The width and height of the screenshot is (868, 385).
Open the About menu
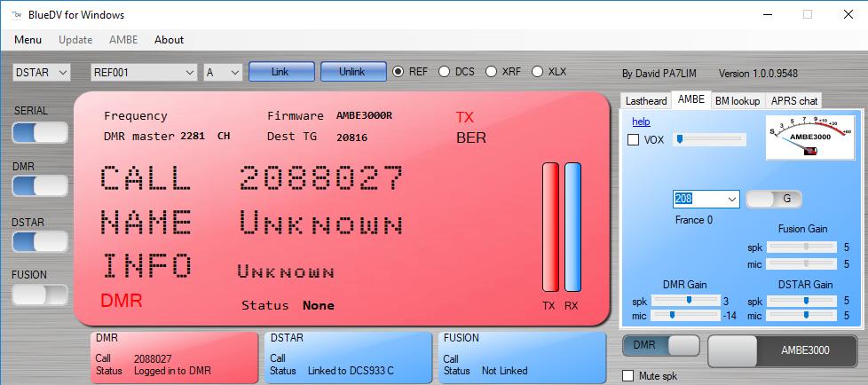169,40
